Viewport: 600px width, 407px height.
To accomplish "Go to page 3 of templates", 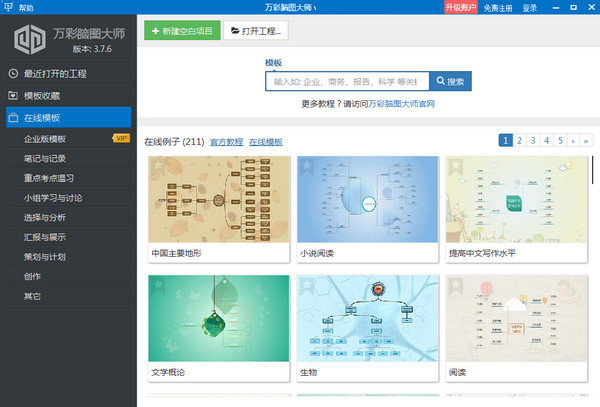I will pos(533,140).
